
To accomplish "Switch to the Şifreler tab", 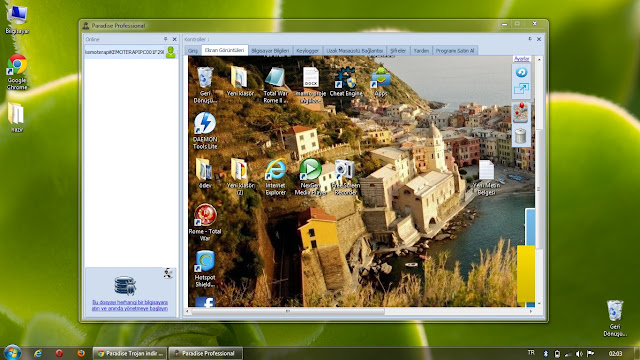I will pos(398,51).
